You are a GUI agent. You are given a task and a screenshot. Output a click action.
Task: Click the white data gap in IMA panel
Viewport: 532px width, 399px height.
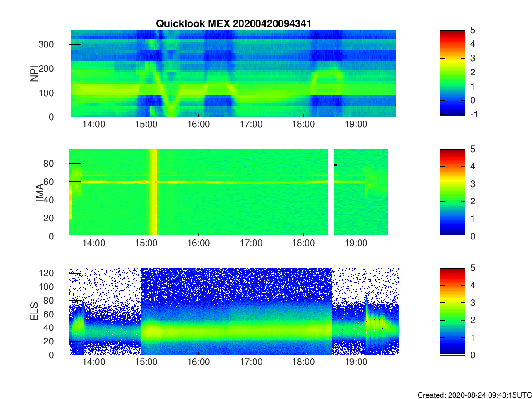click(x=331, y=192)
